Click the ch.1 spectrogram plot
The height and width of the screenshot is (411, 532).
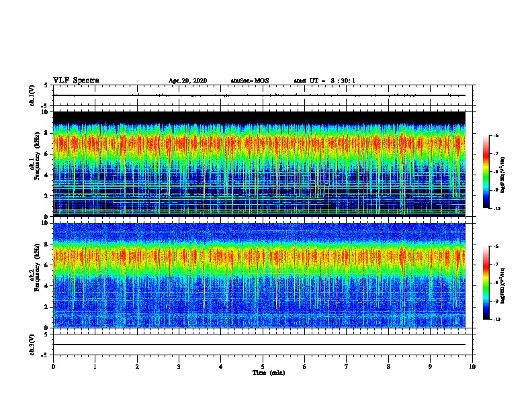point(259,164)
